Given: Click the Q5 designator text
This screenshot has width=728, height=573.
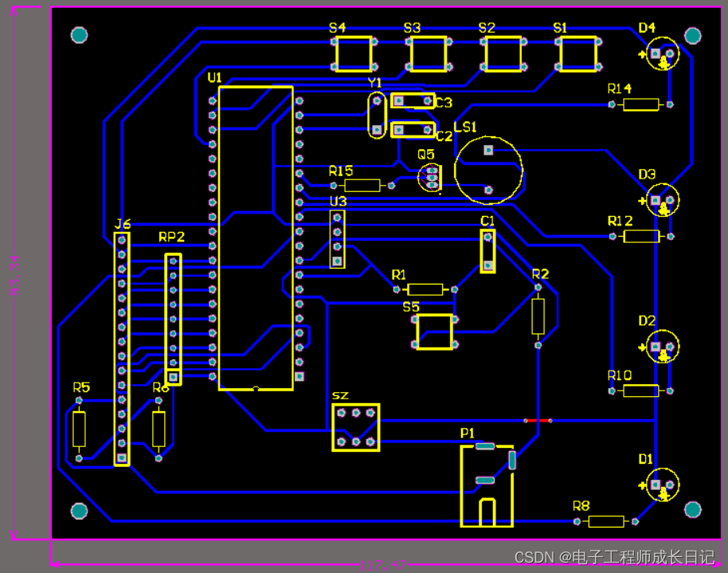Looking at the screenshot, I should coord(426,155).
